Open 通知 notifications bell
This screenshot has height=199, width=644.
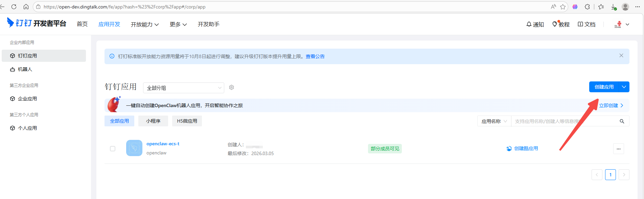(535, 24)
